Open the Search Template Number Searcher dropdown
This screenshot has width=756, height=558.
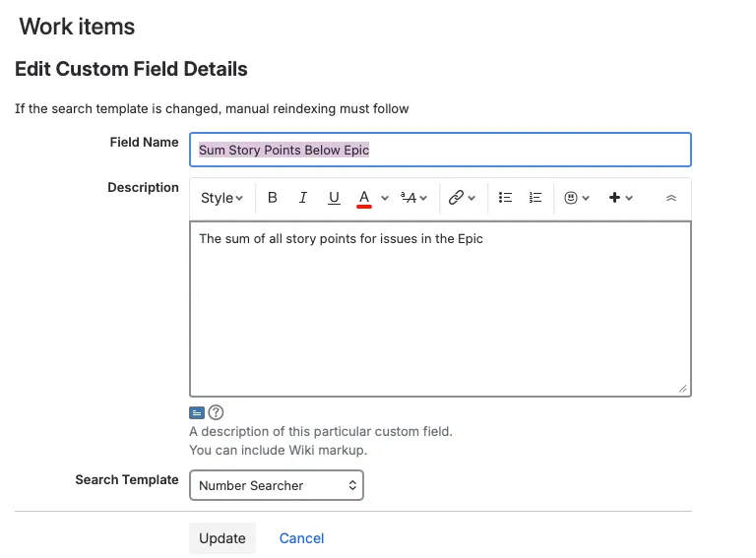click(277, 485)
